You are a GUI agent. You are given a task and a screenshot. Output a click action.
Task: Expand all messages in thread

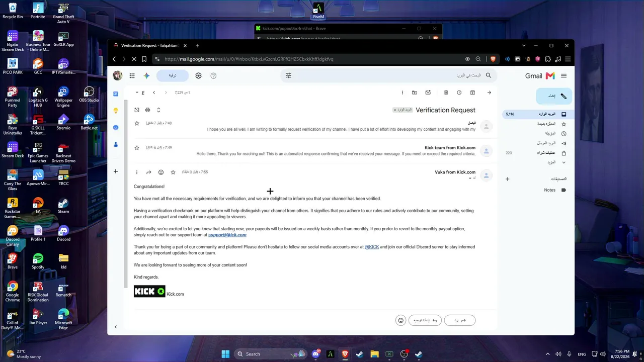click(158, 110)
